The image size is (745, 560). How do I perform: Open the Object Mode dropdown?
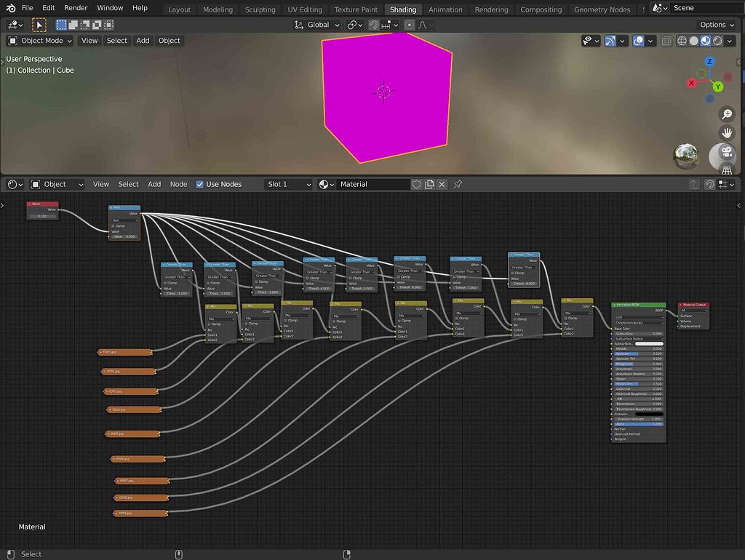41,41
